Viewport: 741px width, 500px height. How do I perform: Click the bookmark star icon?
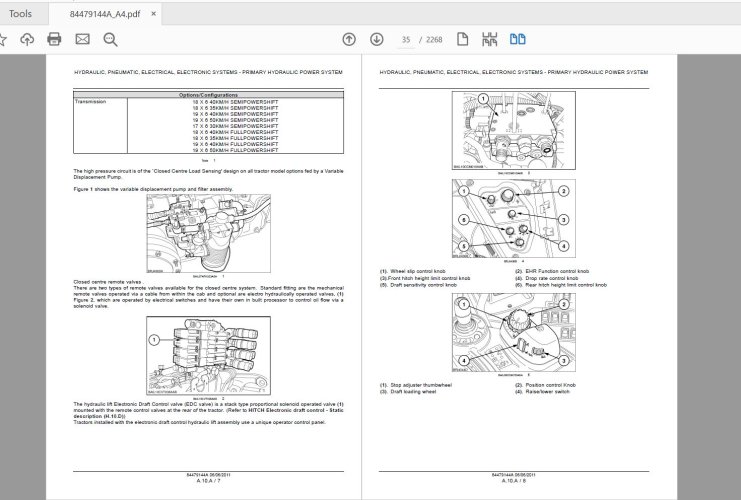[x=2, y=39]
